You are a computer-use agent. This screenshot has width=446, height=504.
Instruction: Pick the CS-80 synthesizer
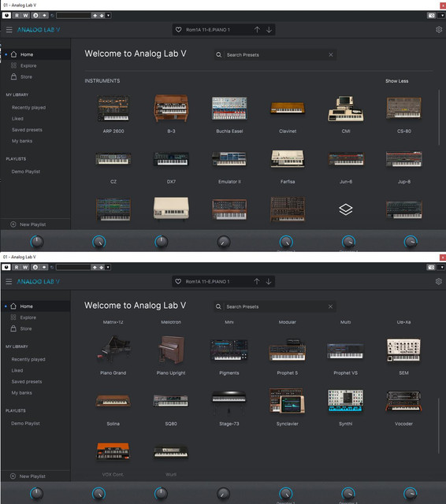point(404,108)
